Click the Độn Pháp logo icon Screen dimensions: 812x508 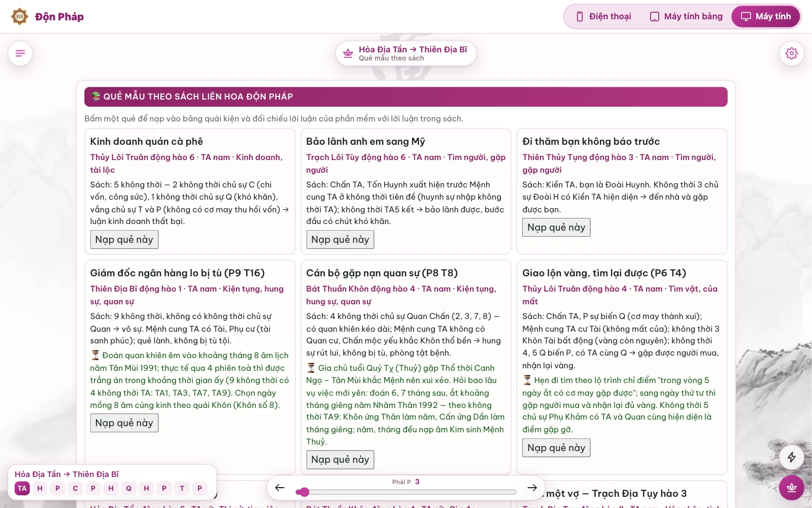click(x=20, y=17)
